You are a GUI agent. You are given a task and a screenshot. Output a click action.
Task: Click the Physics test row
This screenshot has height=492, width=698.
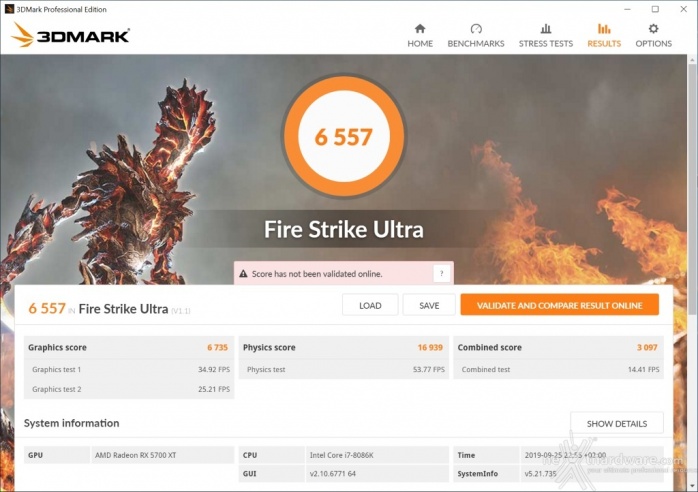[x=344, y=369]
